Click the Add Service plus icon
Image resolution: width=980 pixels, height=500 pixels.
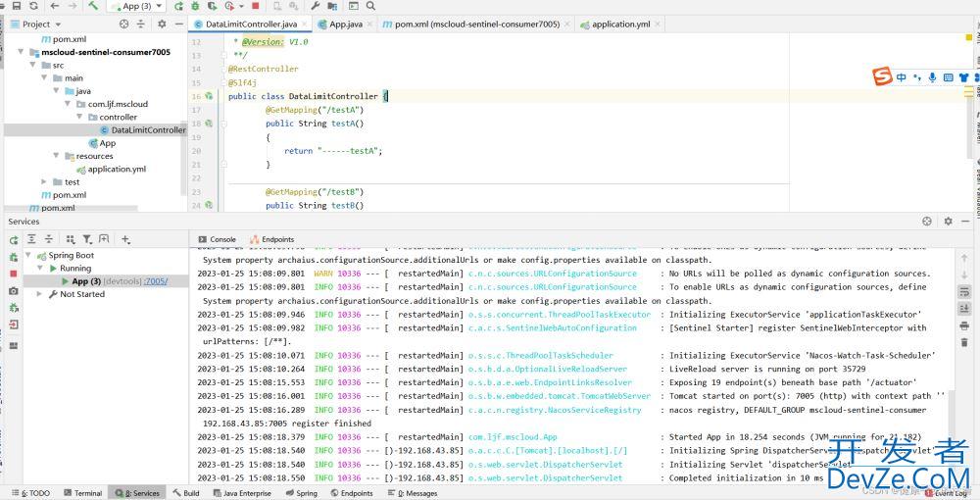click(125, 239)
